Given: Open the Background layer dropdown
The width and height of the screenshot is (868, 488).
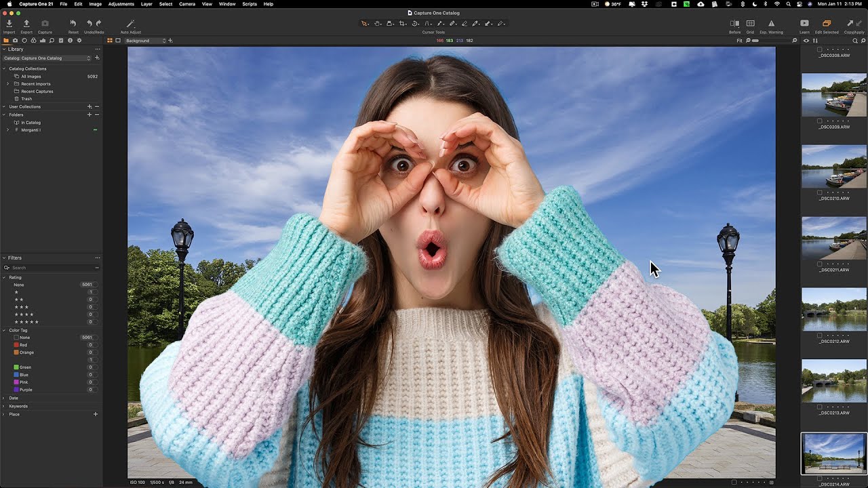Looking at the screenshot, I should [144, 41].
